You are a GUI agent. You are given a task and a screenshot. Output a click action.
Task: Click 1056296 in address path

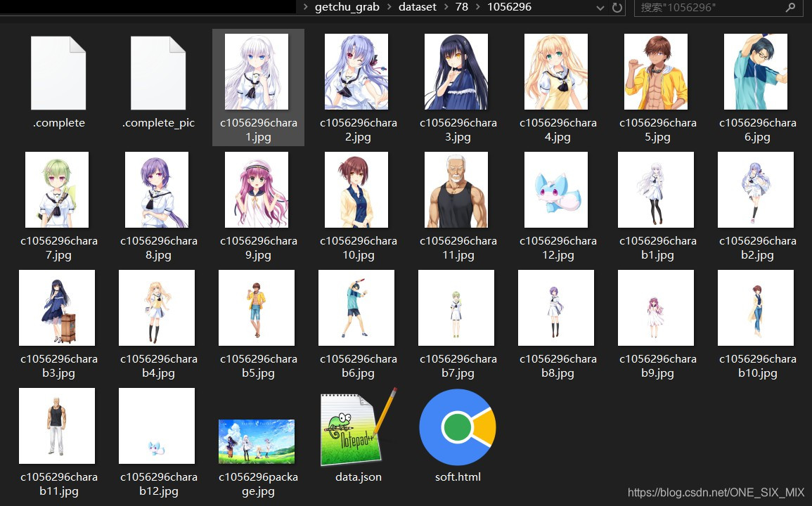509,7
